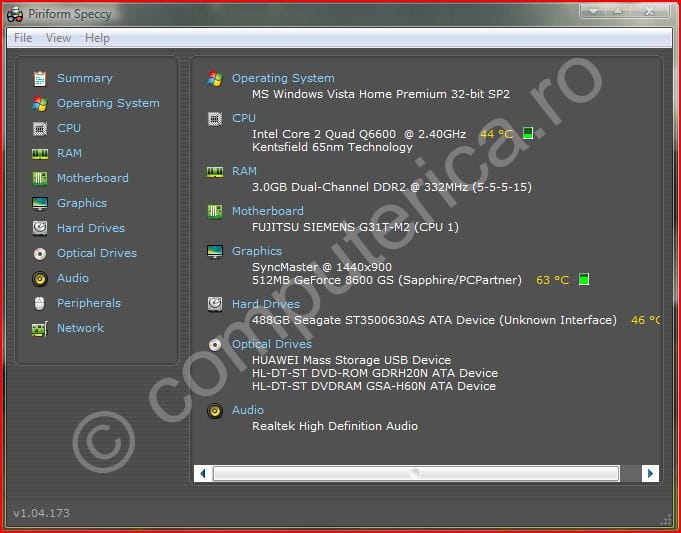The height and width of the screenshot is (533, 681).
Task: Click the Hard Drives heading in main panel
Action: point(265,304)
